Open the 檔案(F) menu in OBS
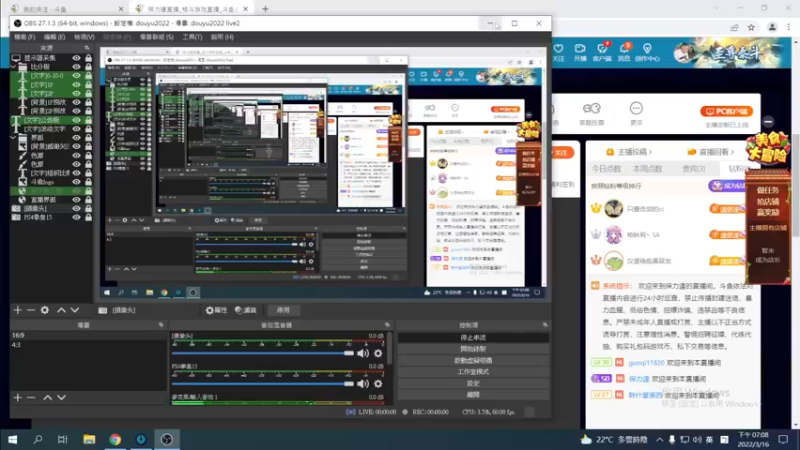This screenshot has height=450, width=800. tap(24, 37)
